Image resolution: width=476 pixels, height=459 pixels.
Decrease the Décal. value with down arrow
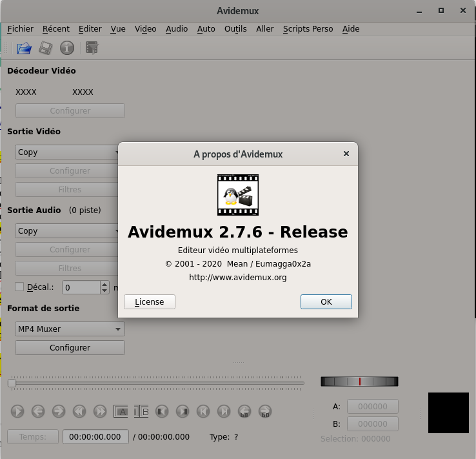104,291
